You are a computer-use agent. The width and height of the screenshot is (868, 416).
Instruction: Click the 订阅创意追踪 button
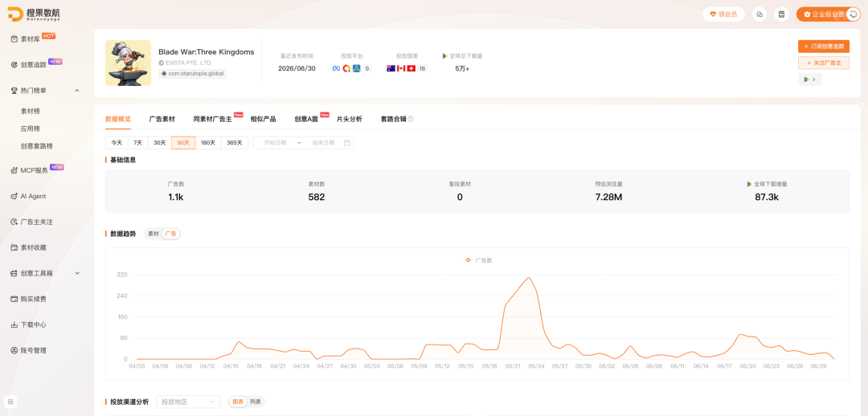pyautogui.click(x=824, y=47)
